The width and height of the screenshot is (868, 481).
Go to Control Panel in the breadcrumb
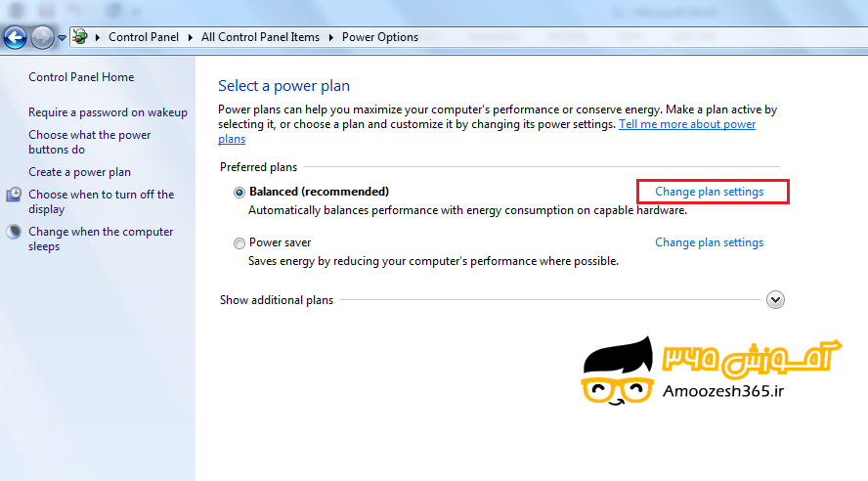(144, 37)
